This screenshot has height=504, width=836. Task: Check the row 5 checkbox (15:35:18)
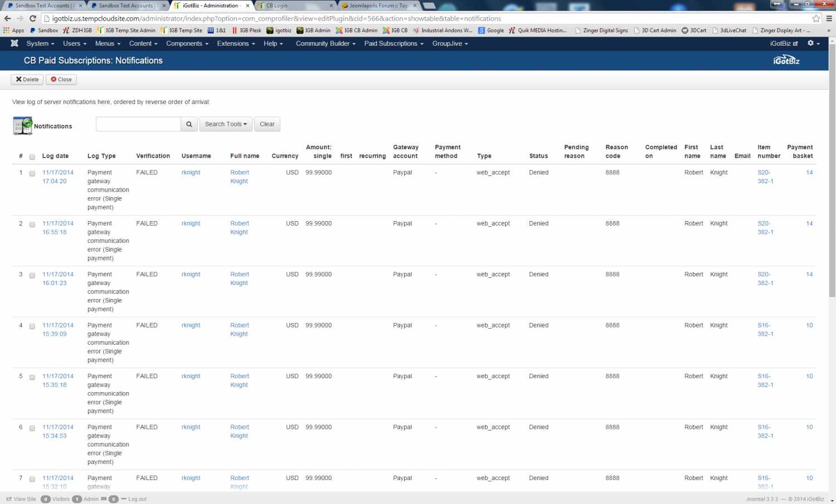coord(32,377)
